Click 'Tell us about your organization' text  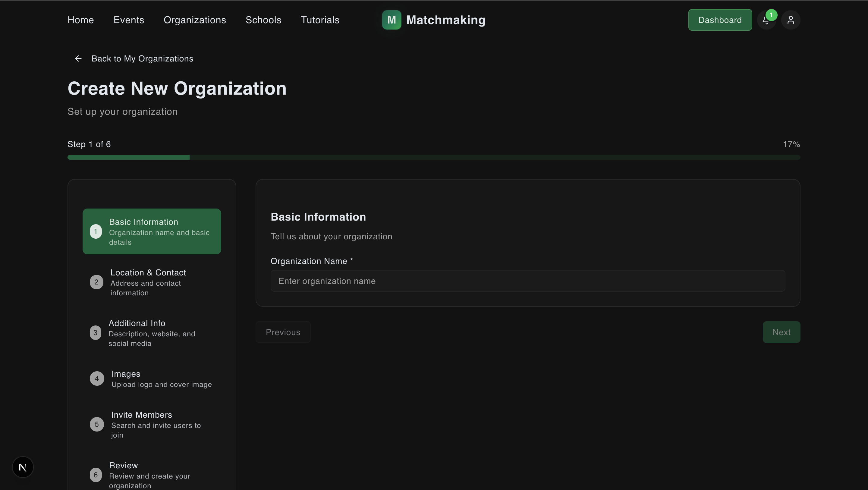331,236
